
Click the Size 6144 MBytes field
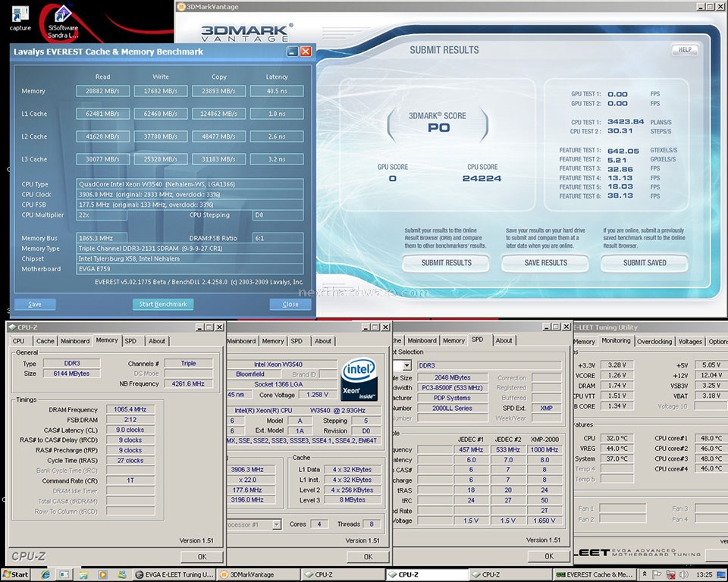pyautogui.click(x=71, y=374)
